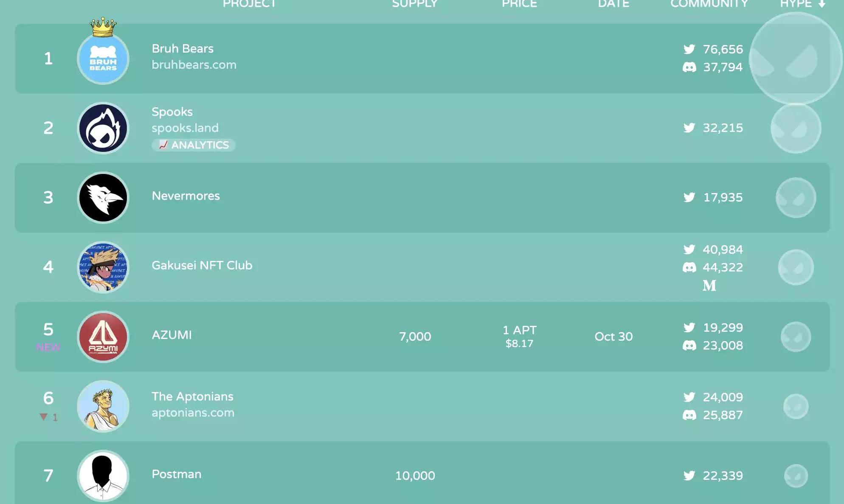Viewport: 844px width, 504px height.
Task: Click Nevermores Twitter bird icon
Action: click(689, 197)
